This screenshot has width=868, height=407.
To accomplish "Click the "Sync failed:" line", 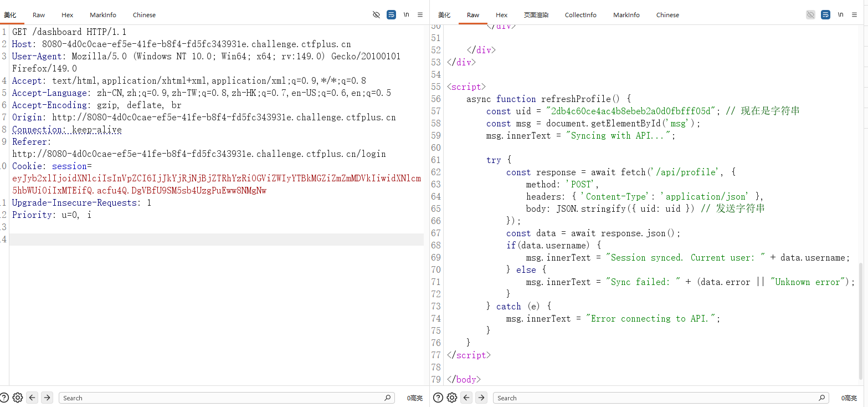I will (690, 282).
